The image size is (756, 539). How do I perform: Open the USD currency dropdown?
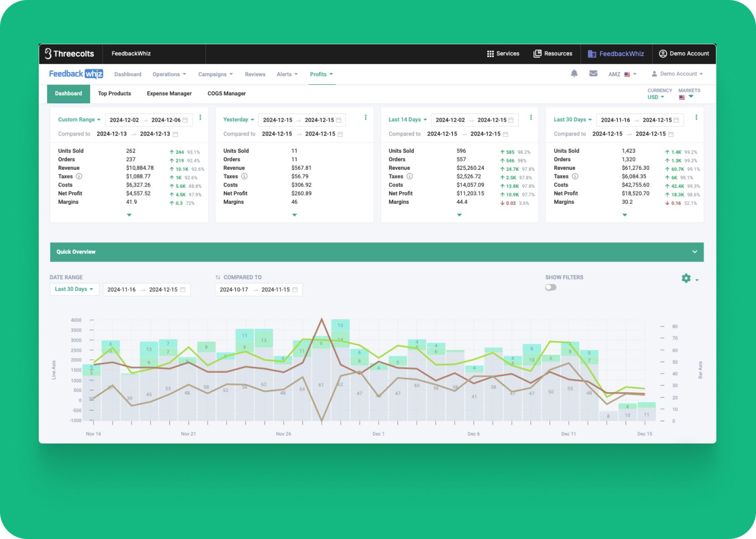tap(656, 97)
